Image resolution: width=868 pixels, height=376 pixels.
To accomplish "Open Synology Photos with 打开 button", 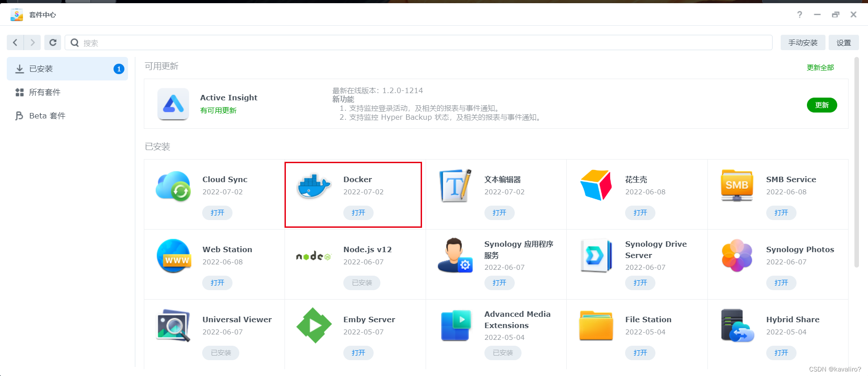I will pyautogui.click(x=781, y=282).
